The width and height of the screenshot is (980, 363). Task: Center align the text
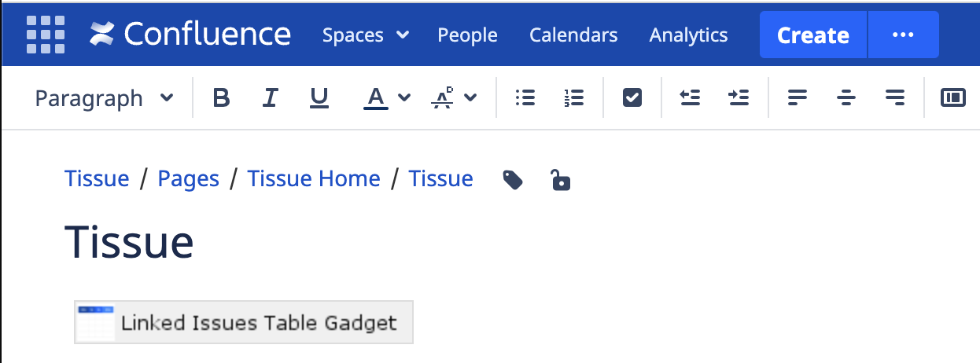846,97
